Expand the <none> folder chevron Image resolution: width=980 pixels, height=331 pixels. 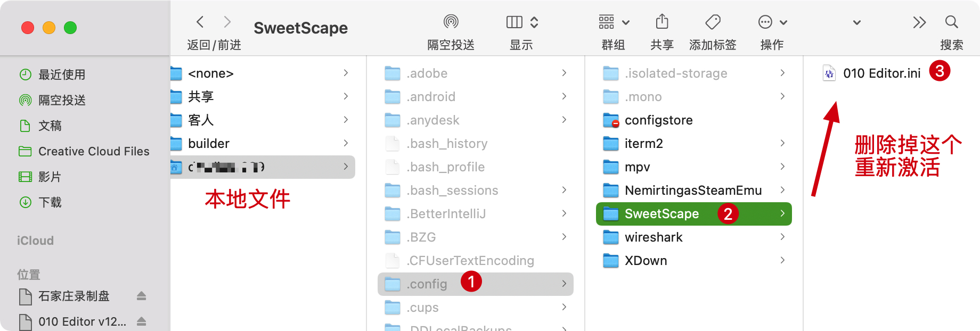tap(346, 73)
